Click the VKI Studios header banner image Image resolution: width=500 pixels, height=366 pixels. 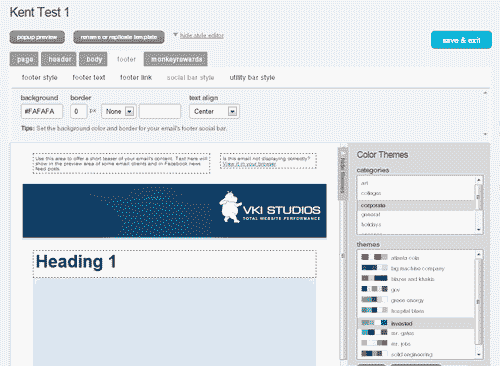[x=174, y=211]
